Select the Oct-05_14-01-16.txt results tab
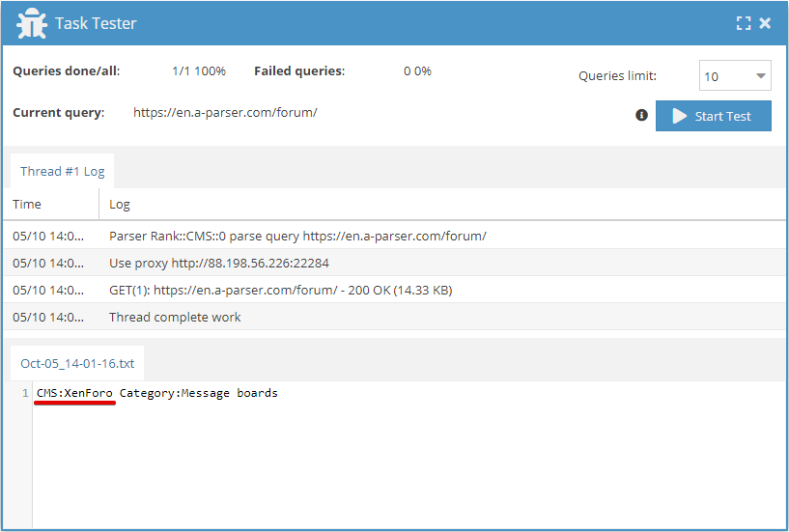The image size is (789, 532). pyautogui.click(x=77, y=364)
